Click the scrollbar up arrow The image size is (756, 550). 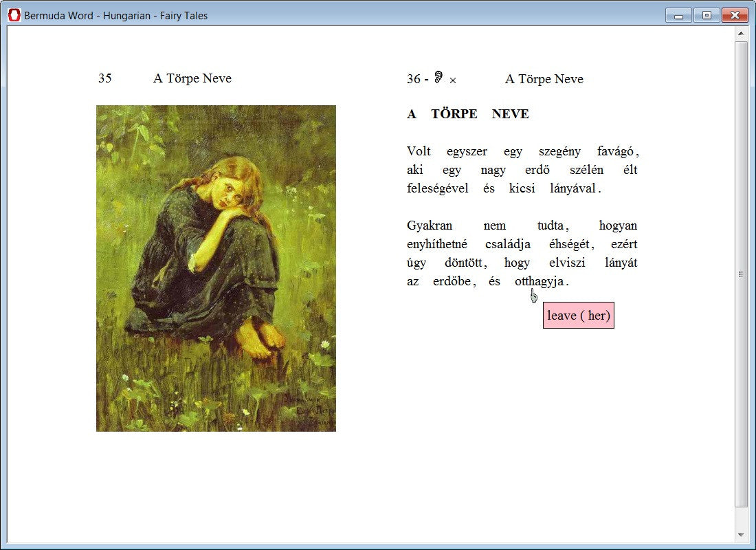(741, 33)
